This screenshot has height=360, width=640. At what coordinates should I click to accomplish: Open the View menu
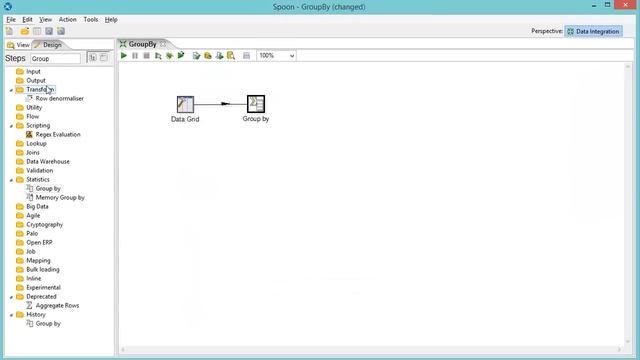(x=45, y=20)
